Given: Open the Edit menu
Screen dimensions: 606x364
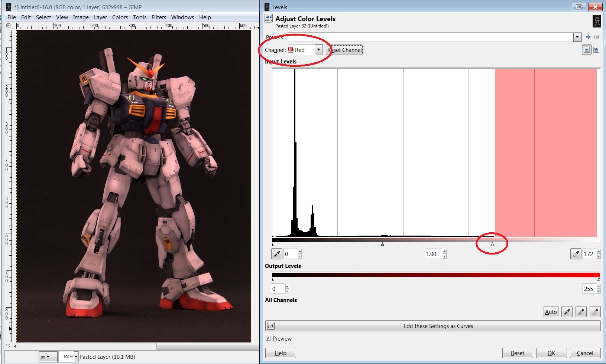Looking at the screenshot, I should pos(26,17).
